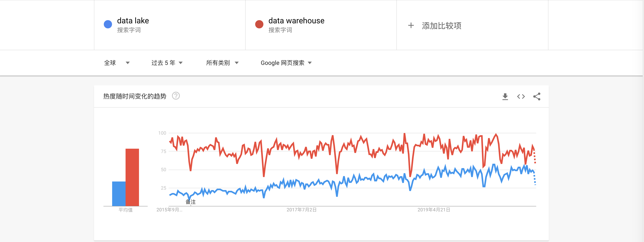Click the 添加比较项 button
This screenshot has width=644, height=242.
[x=441, y=26]
